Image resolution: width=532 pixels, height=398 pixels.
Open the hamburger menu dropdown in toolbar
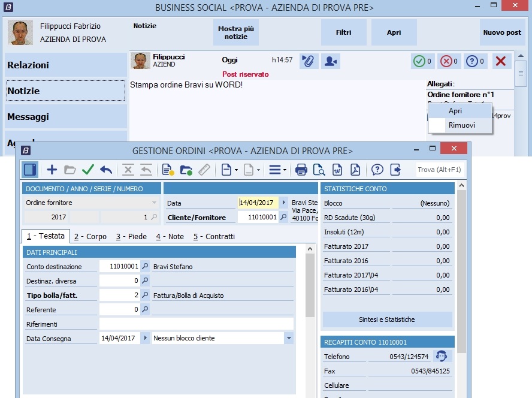coord(277,170)
